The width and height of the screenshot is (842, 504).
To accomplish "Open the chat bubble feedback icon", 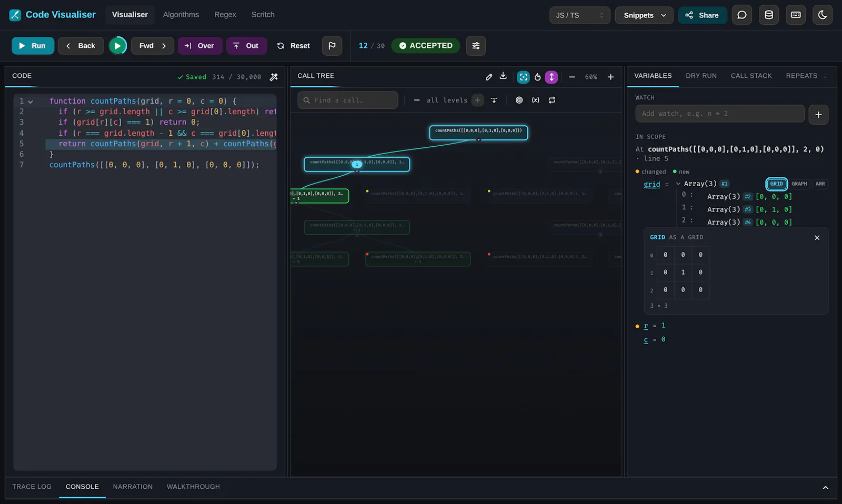I will pyautogui.click(x=742, y=15).
